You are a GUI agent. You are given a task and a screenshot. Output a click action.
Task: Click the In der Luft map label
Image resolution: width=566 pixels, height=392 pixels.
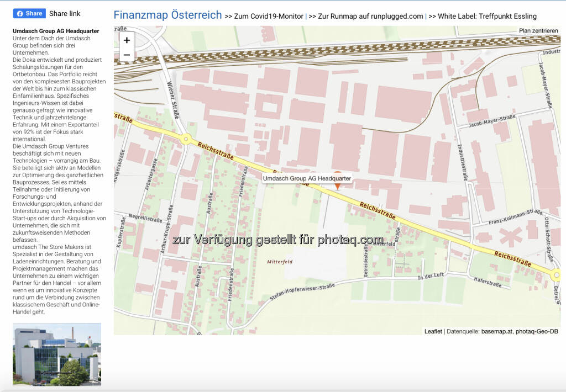431,276
